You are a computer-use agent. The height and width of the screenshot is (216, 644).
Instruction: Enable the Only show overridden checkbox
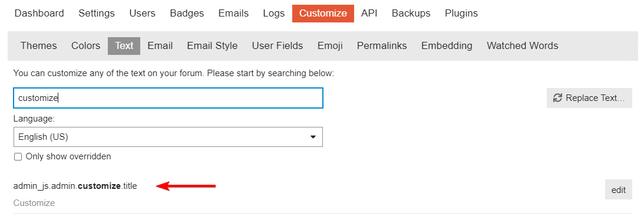(18, 157)
